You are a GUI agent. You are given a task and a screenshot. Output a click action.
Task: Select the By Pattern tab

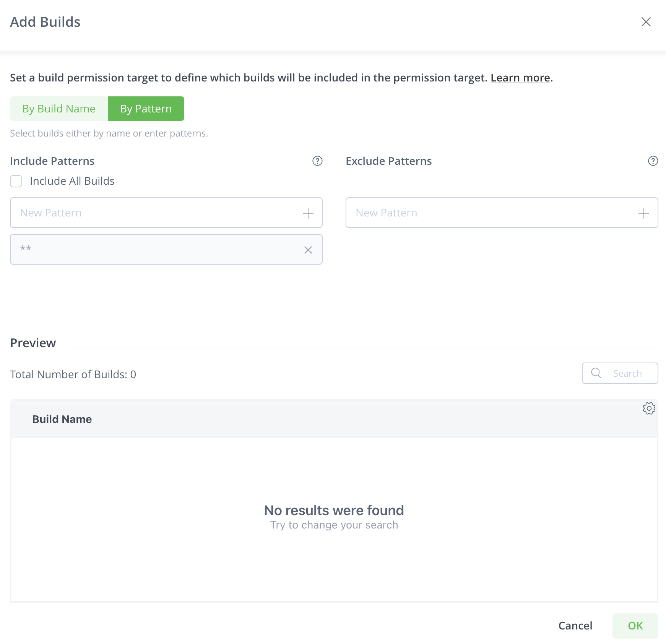click(146, 108)
